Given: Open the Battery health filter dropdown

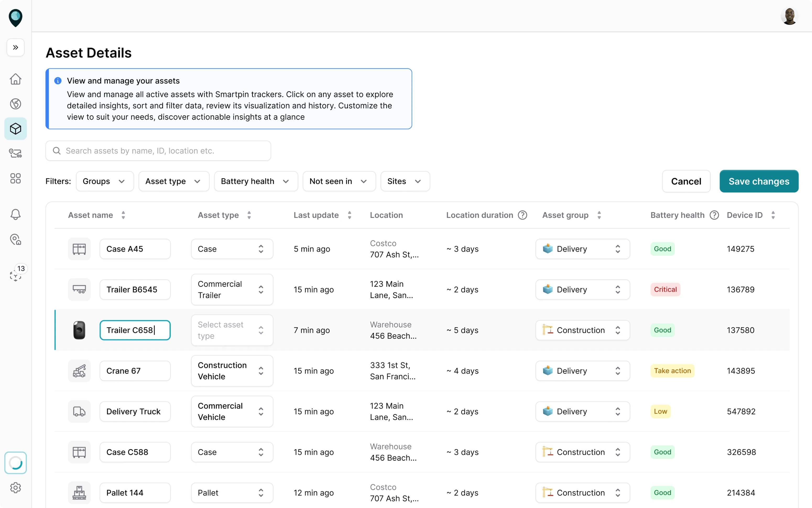Looking at the screenshot, I should [255, 181].
